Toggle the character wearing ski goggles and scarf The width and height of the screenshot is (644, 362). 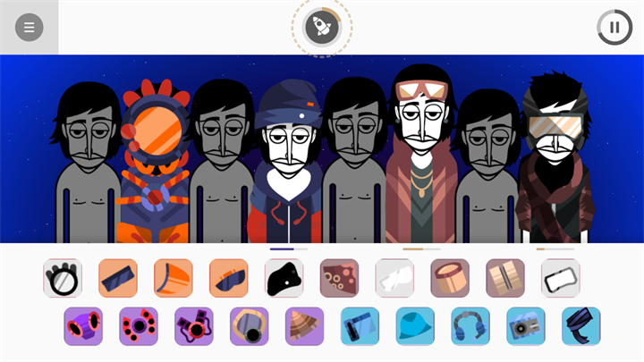[x=555, y=156]
